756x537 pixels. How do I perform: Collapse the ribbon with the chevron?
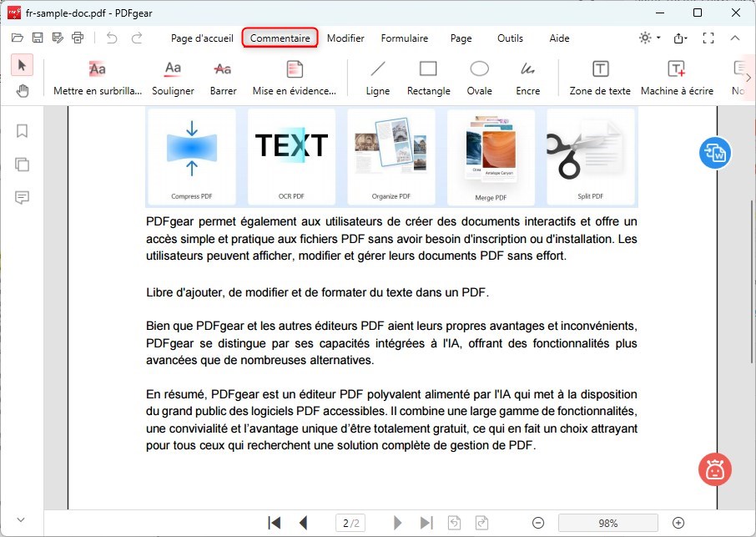click(734, 38)
